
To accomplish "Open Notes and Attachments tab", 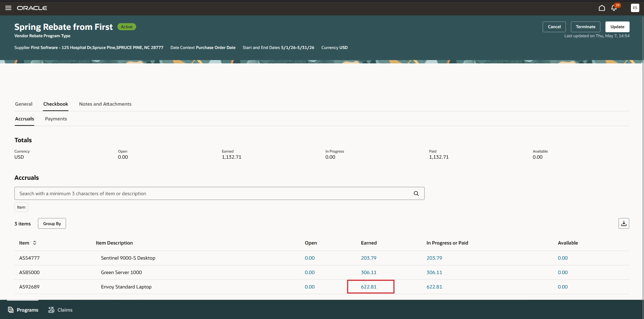I will coord(105,104).
